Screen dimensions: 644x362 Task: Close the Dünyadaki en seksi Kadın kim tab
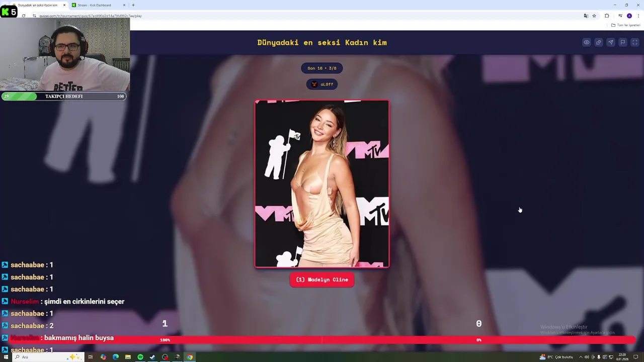(x=64, y=5)
